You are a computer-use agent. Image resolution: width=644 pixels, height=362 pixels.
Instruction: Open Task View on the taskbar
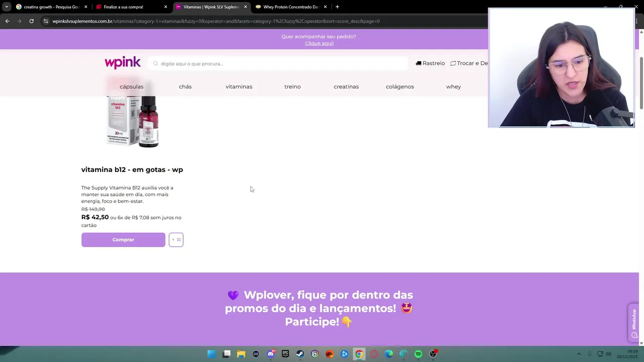[x=226, y=354]
